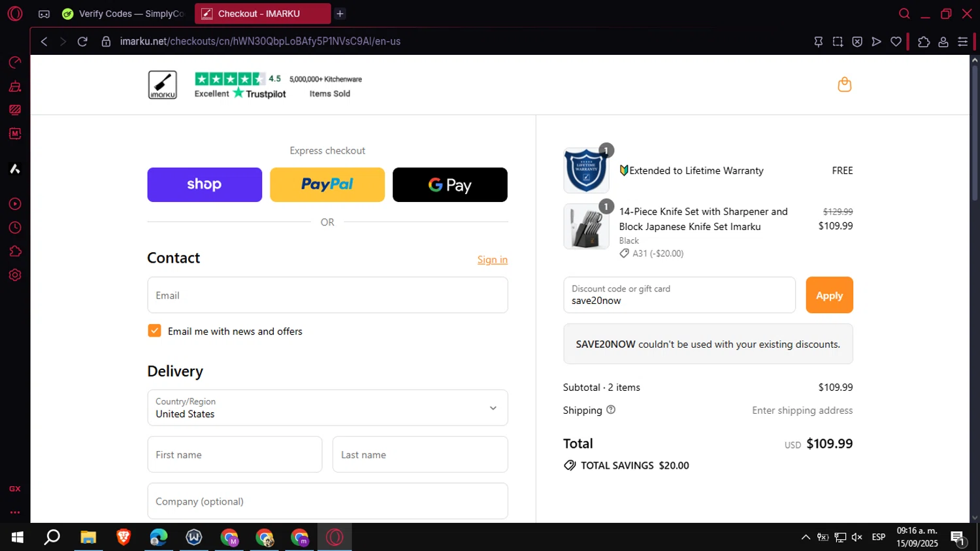Viewport: 980px width, 551px height.
Task: Go forward to the next page
Action: [x=63, y=41]
